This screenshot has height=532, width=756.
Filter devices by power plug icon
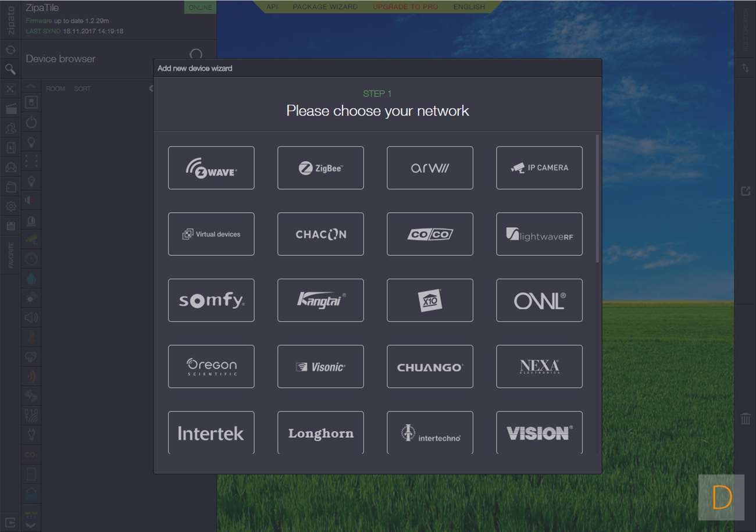point(31,435)
